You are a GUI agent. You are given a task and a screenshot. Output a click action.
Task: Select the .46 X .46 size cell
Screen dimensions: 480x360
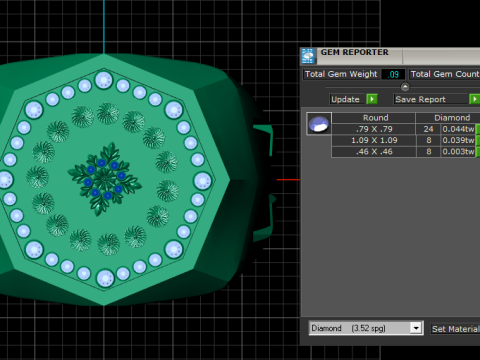tap(374, 152)
